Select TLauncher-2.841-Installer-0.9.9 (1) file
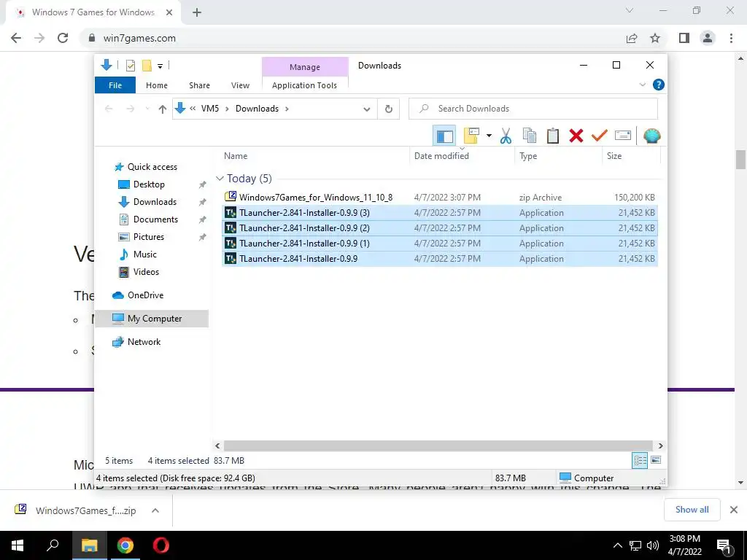 point(440,244)
